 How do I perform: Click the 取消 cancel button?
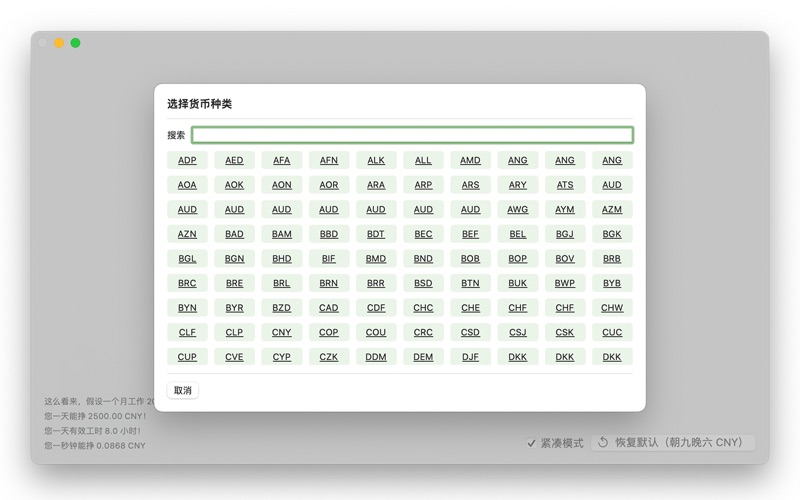click(x=183, y=390)
